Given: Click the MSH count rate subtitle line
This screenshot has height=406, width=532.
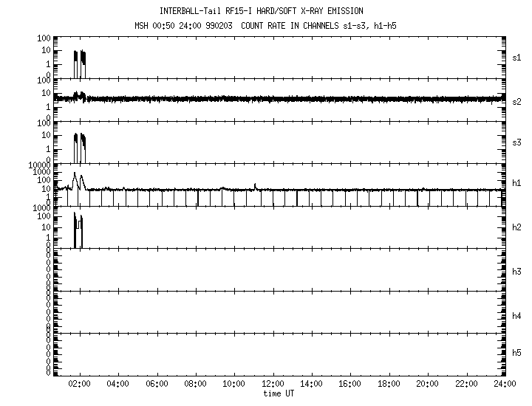Looking at the screenshot, I should [x=262, y=27].
